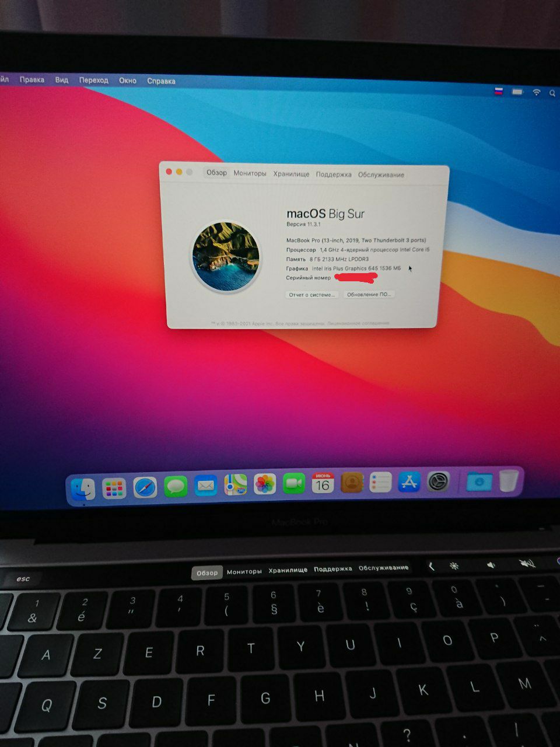Tap Хранилище on the Touch Bar
The image size is (560, 747).
tap(288, 570)
